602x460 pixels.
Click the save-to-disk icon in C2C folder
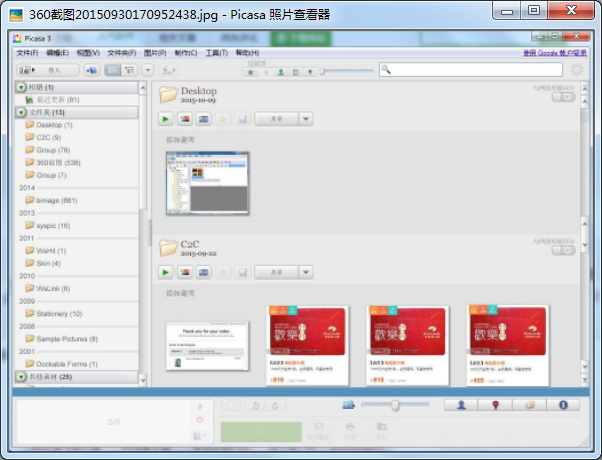click(241, 272)
